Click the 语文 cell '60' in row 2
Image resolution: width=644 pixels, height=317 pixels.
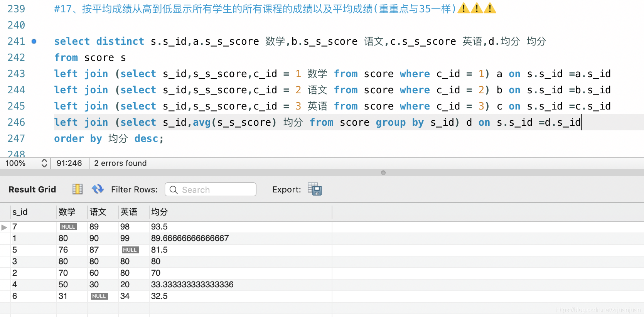tap(94, 273)
